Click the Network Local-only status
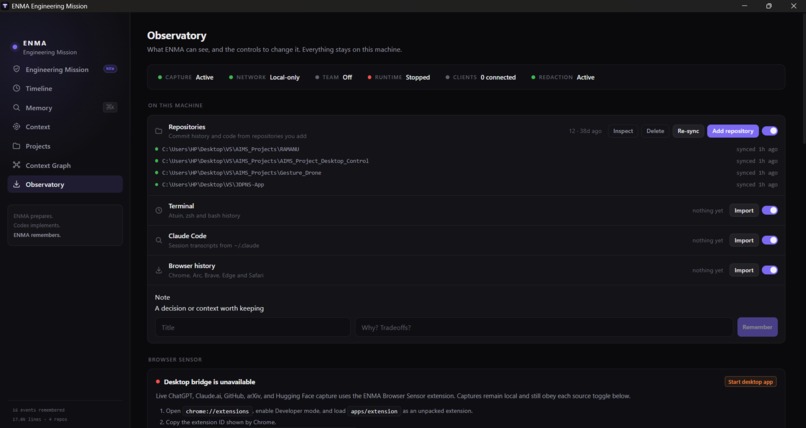This screenshot has width=806, height=428. click(265, 77)
